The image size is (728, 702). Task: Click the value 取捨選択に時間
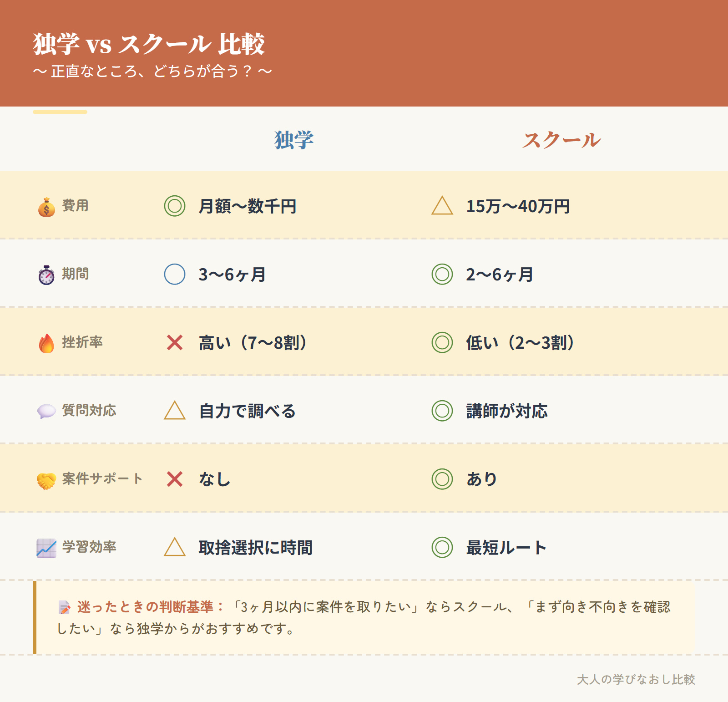pos(256,548)
